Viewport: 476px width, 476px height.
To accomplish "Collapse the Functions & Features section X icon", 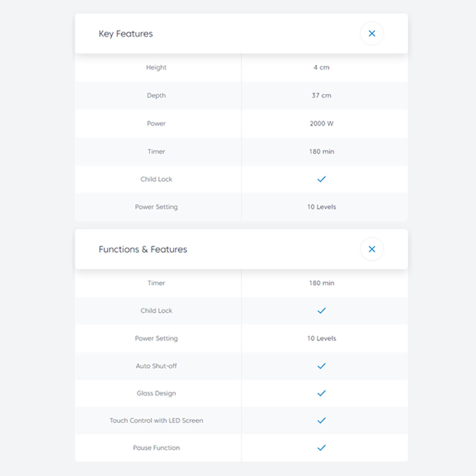I will point(372,249).
